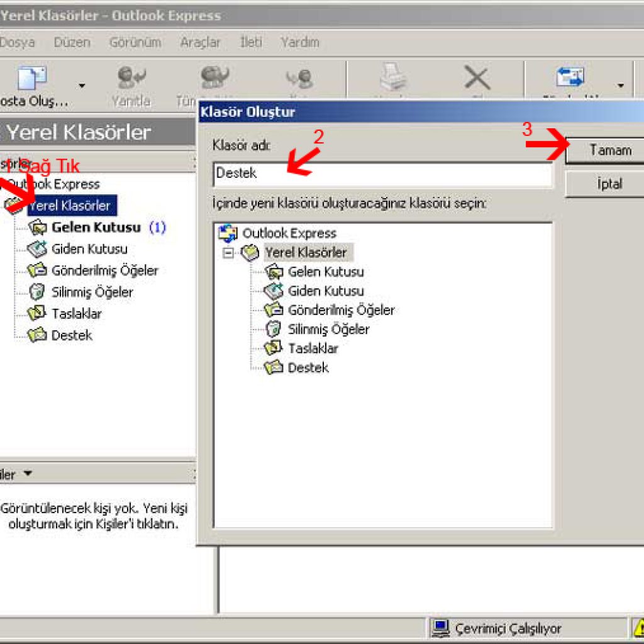This screenshot has width=644, height=644.
Task: Click the Yanıtla reply icon
Action: [132, 77]
